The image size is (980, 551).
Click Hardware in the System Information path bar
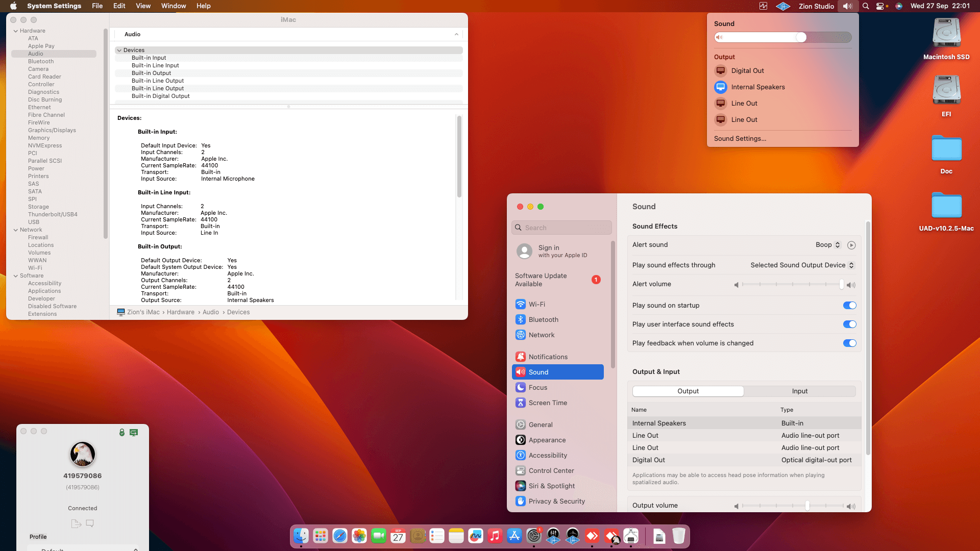pos(181,312)
